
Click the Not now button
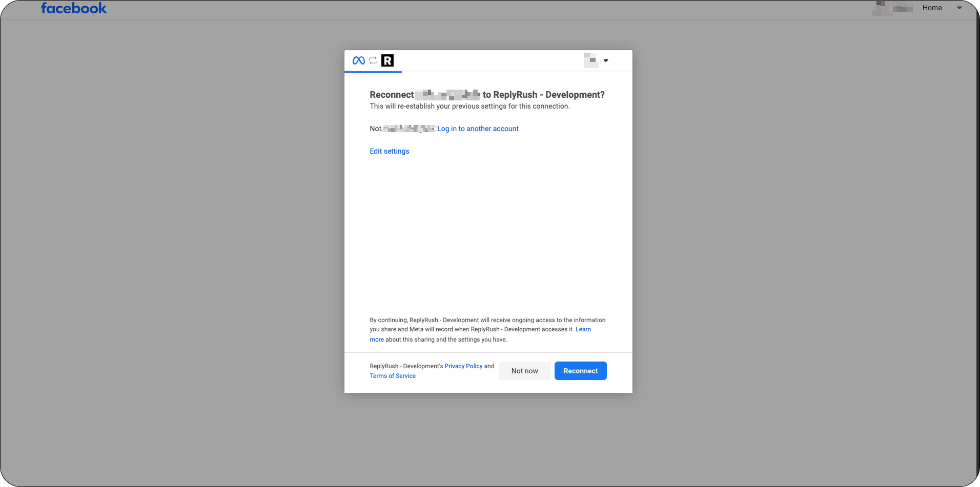point(524,371)
